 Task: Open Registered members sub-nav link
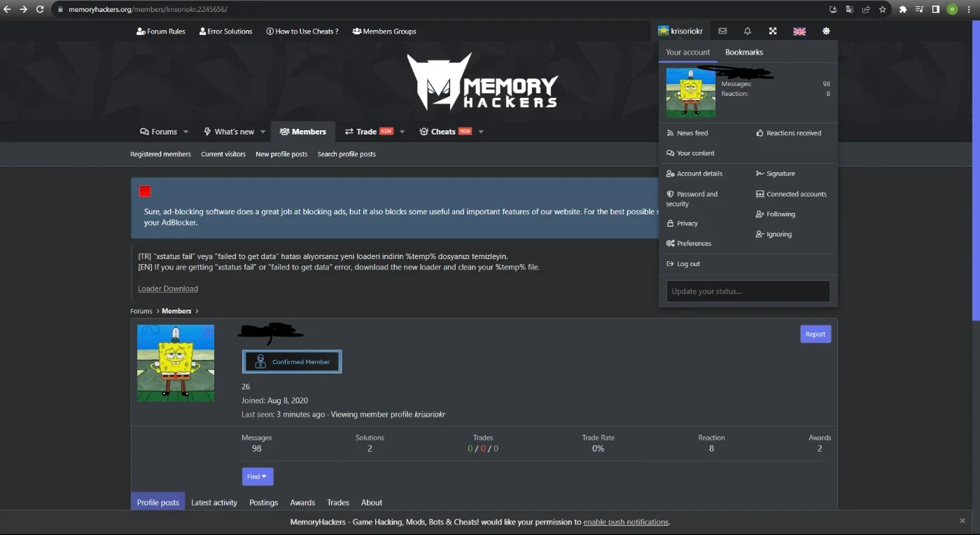click(x=160, y=154)
